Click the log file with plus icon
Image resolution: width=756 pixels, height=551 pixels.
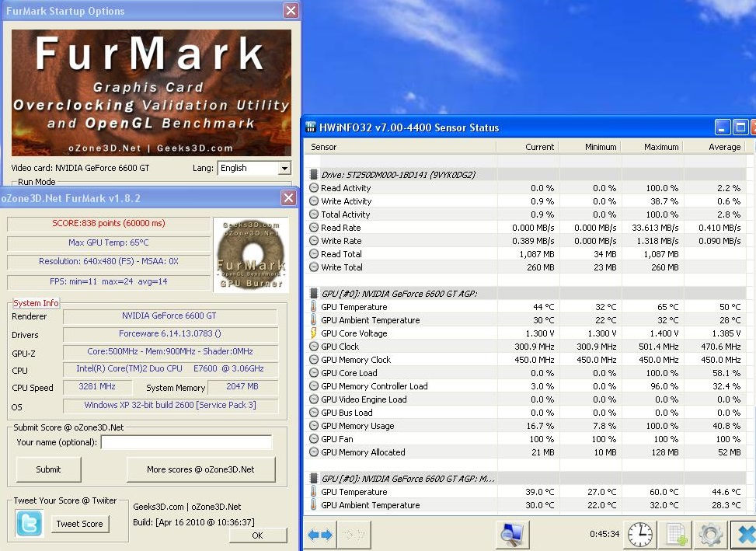coord(677,535)
